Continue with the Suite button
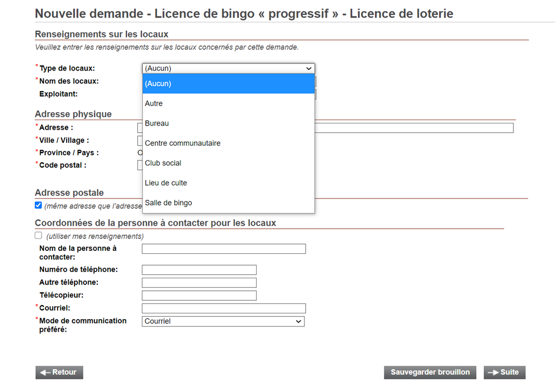555x392 pixels. pos(504,372)
